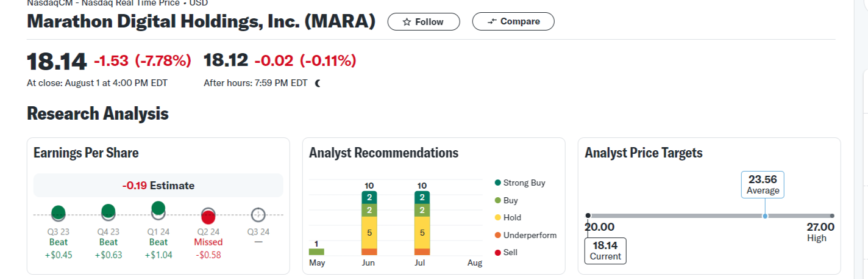Click the Q4 23 green earnings dot

click(x=108, y=211)
